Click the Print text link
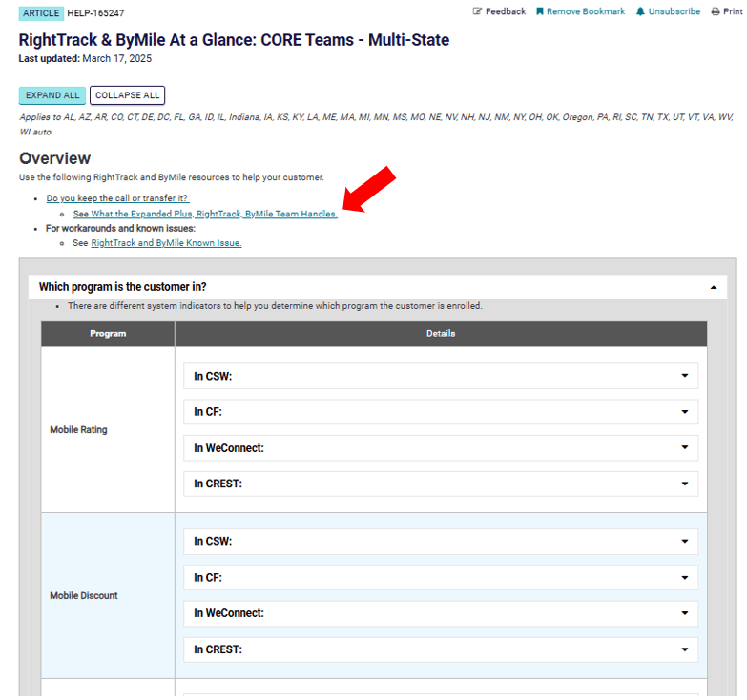This screenshot has height=700, width=747. pos(733,11)
